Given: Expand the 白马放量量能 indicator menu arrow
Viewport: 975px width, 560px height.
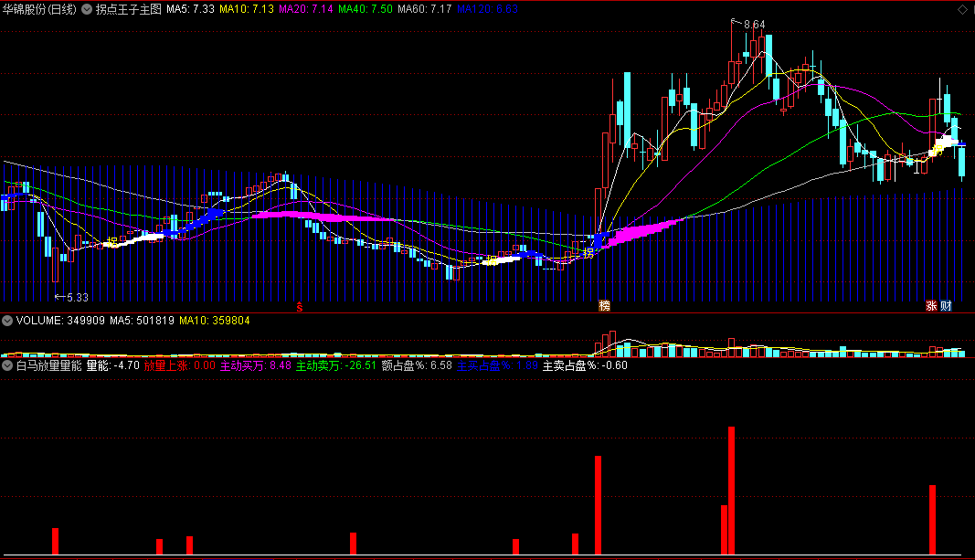Looking at the screenshot, I should point(7,365).
